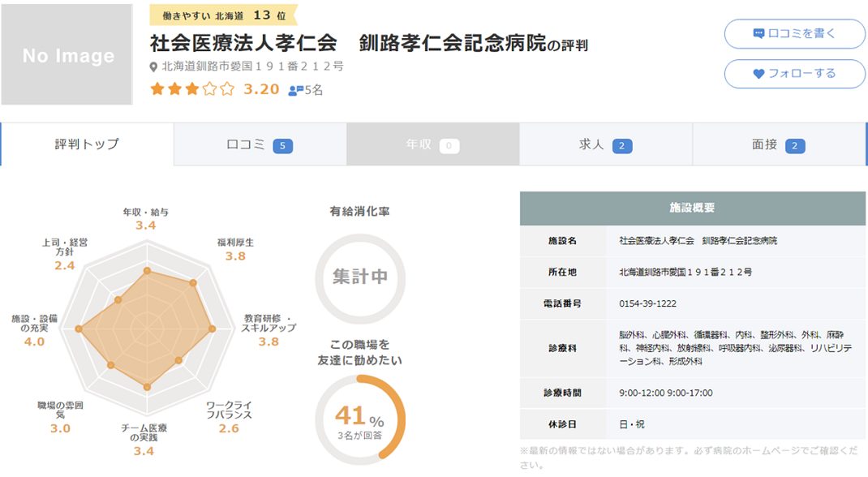The height and width of the screenshot is (477, 868).
Task: Click the speech bubble icon on 口コミを書く
Action: pyautogui.click(x=759, y=34)
